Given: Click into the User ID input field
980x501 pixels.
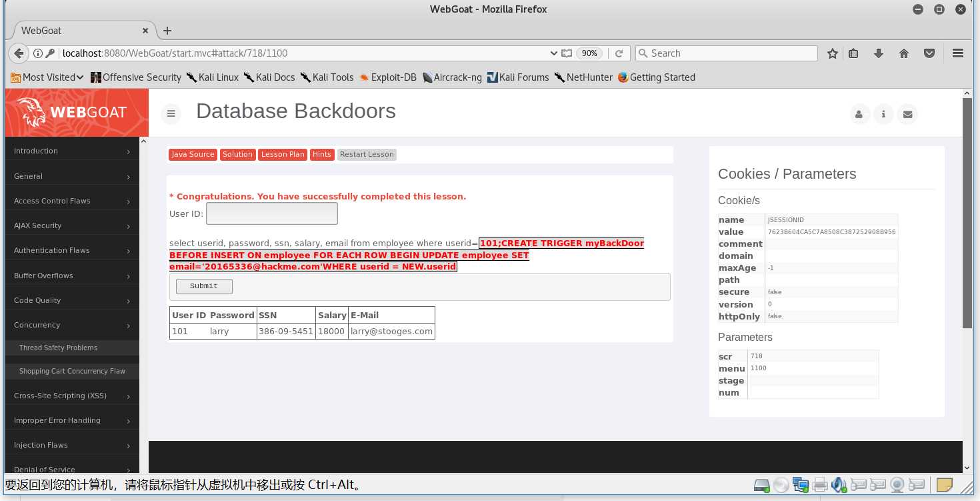Looking at the screenshot, I should tap(272, 213).
